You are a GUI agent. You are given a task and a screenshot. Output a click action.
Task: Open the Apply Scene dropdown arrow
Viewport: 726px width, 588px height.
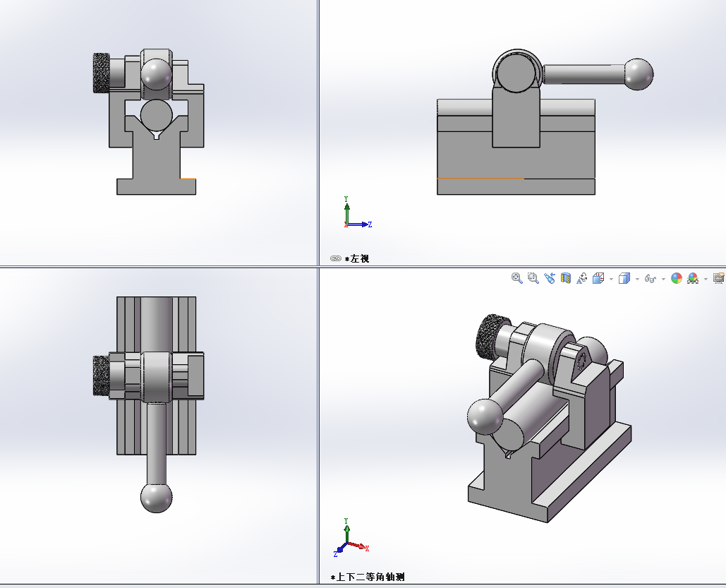tap(706, 279)
